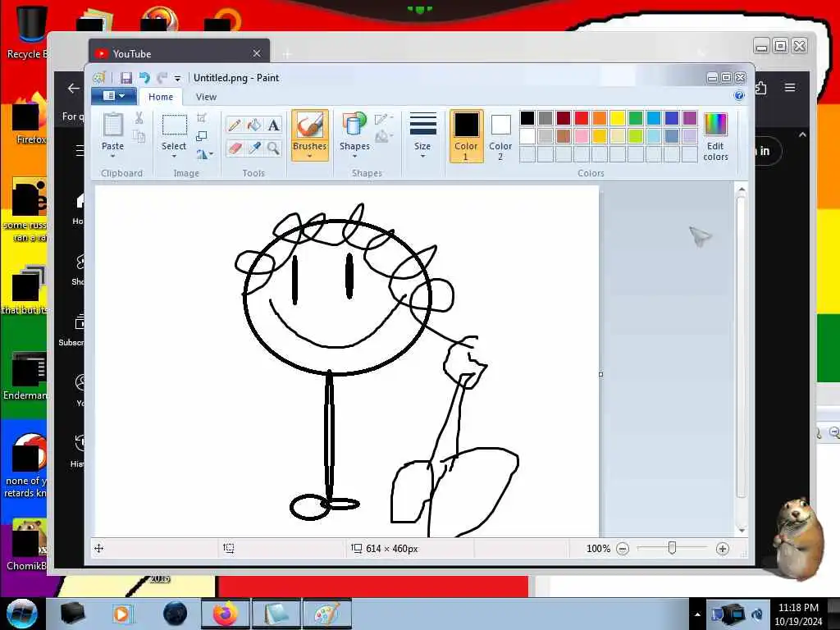Click the Save icon in quick access toolbar
The image size is (840, 630).
[126, 78]
